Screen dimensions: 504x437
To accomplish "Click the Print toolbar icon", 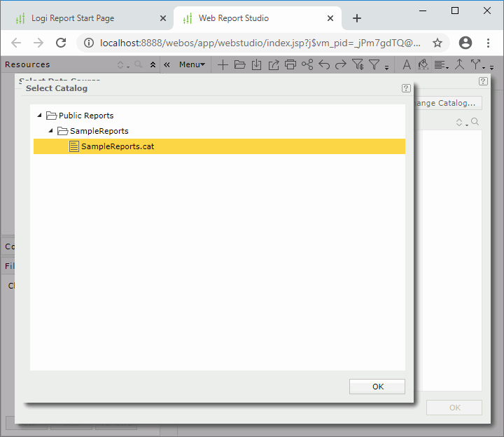I will click(290, 65).
